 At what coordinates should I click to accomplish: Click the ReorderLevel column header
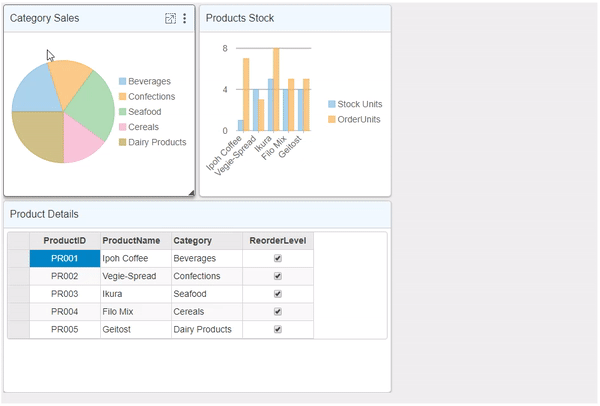(278, 241)
